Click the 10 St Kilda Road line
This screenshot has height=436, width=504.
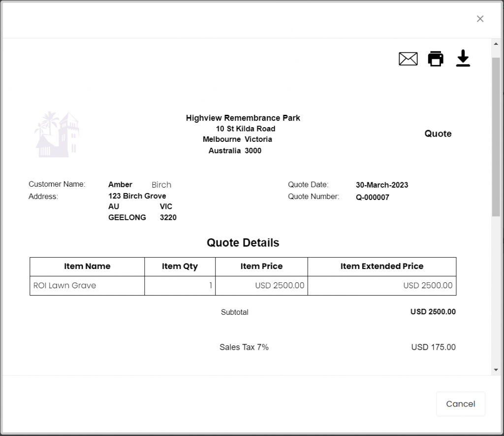click(x=246, y=129)
